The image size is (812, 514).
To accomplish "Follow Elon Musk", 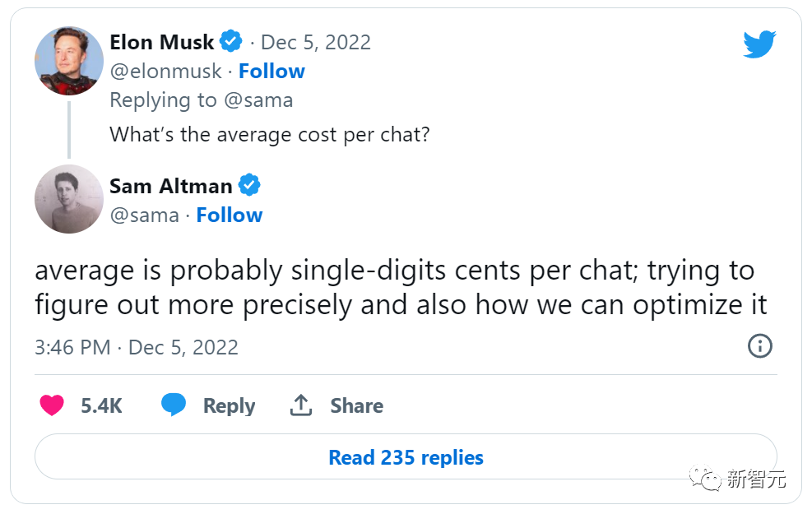I will [x=271, y=72].
